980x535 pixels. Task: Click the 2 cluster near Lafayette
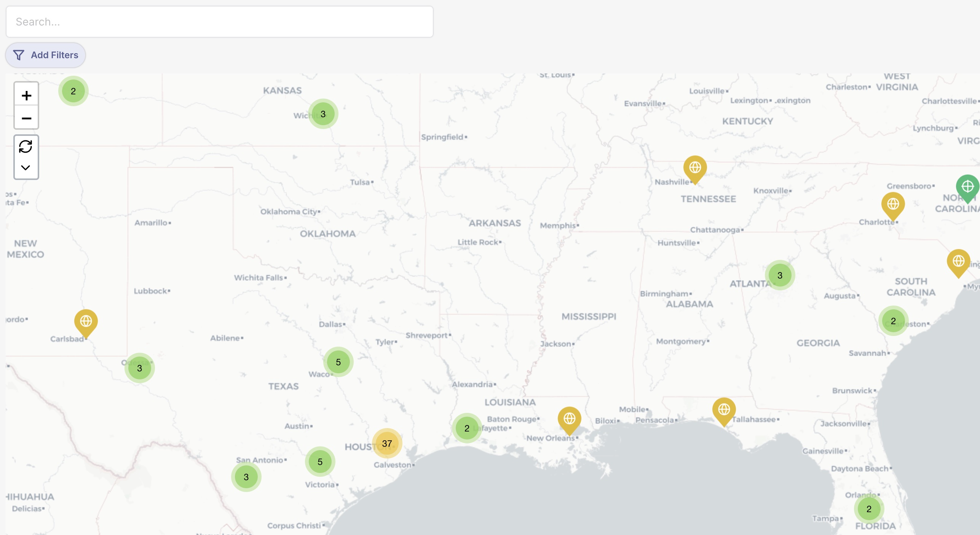(x=467, y=428)
